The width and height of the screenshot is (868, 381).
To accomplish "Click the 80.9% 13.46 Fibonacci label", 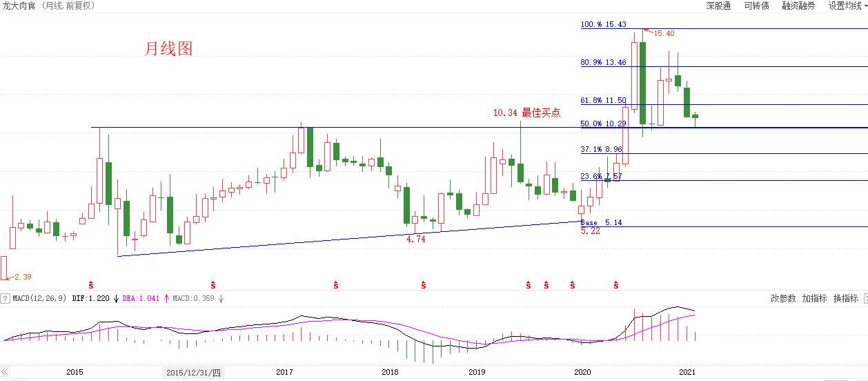I will tap(603, 62).
